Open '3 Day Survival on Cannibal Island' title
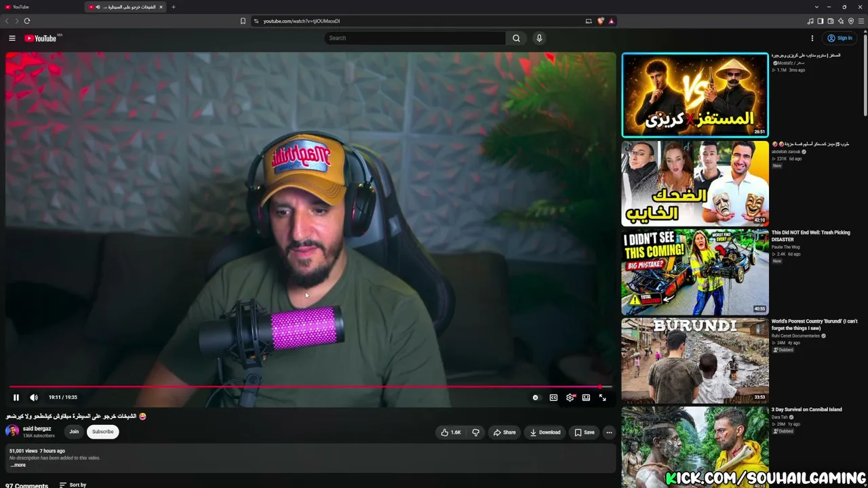The height and width of the screenshot is (488, 868). tap(806, 409)
